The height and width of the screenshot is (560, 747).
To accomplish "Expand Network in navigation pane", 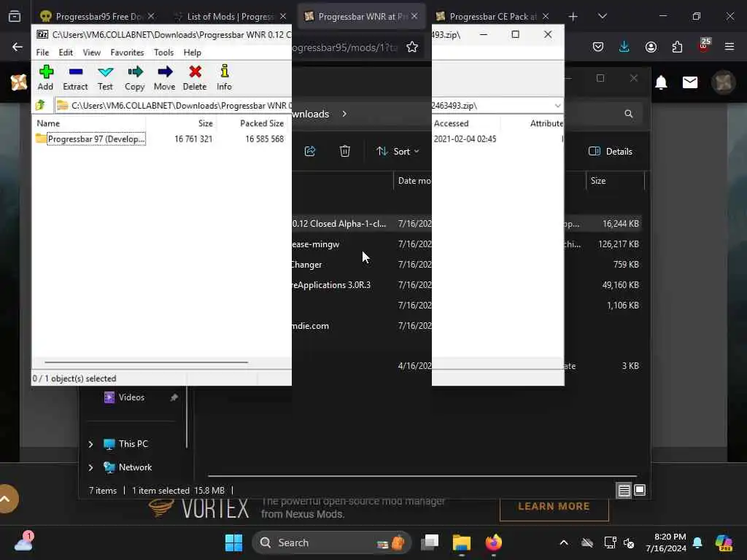I will click(90, 467).
